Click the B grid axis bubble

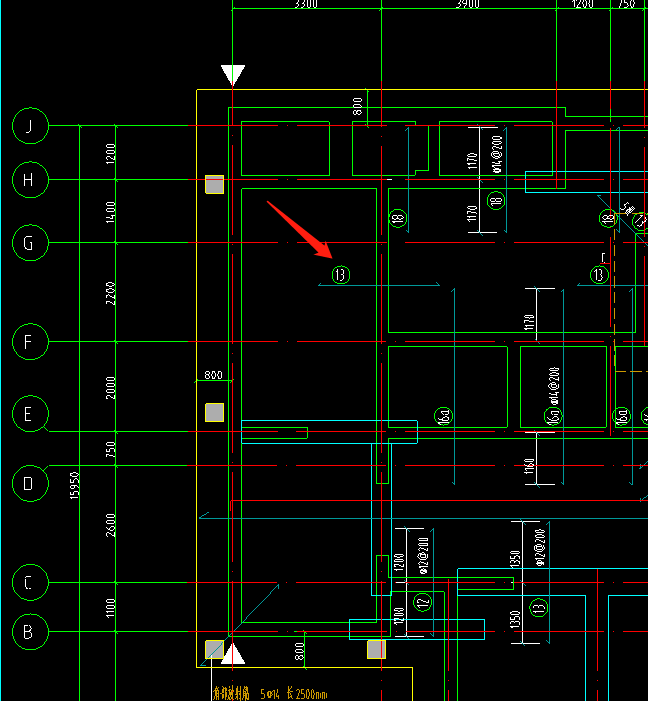[x=30, y=632]
